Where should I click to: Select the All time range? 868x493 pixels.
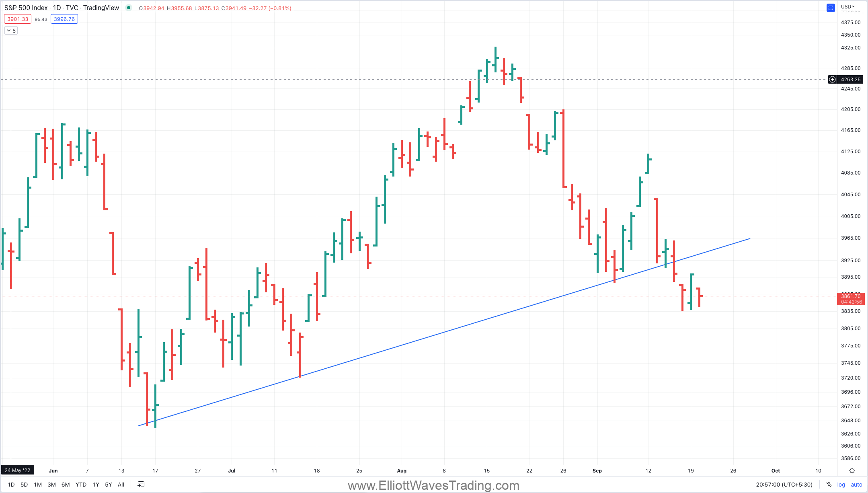121,485
